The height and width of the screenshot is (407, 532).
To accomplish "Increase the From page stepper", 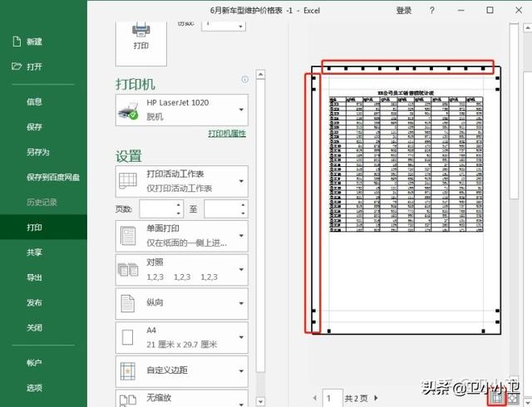I will 179,205.
